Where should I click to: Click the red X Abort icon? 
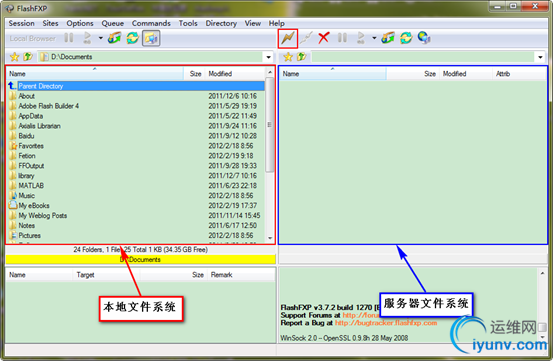pyautogui.click(x=323, y=38)
